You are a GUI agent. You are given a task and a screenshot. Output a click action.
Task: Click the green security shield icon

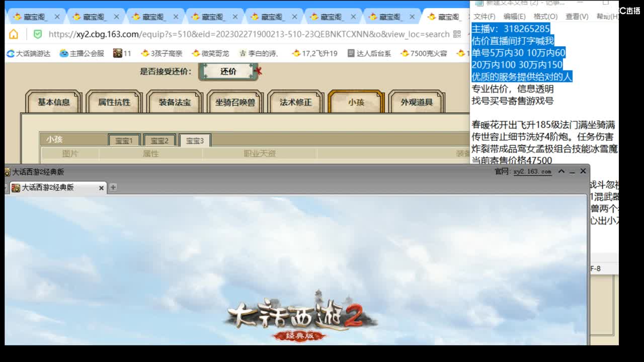38,34
